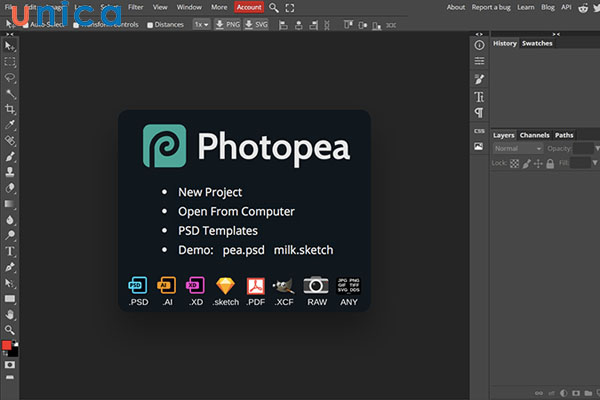Image resolution: width=600 pixels, height=400 pixels.
Task: Click the PNG export button
Action: [x=228, y=25]
